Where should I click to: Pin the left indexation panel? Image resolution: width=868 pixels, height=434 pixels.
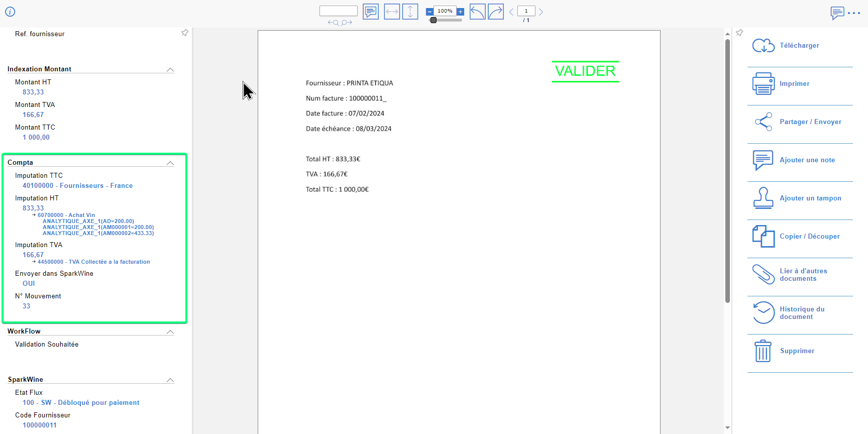185,33
